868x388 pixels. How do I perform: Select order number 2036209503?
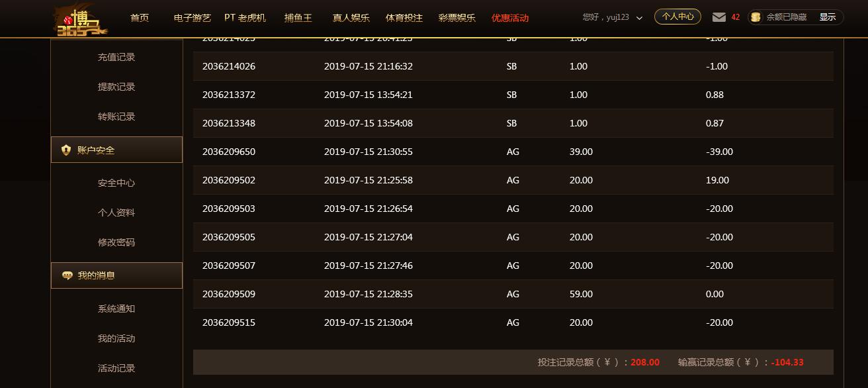[229, 209]
